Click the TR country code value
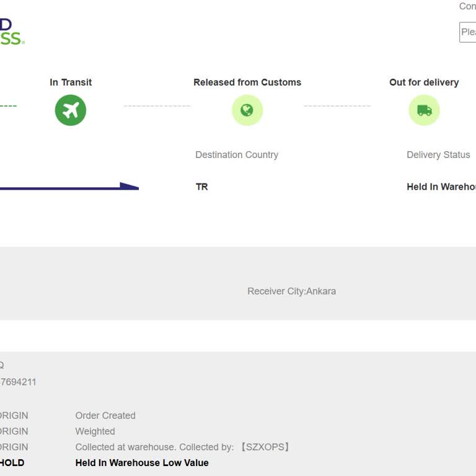The height and width of the screenshot is (476, 476). pos(202,187)
